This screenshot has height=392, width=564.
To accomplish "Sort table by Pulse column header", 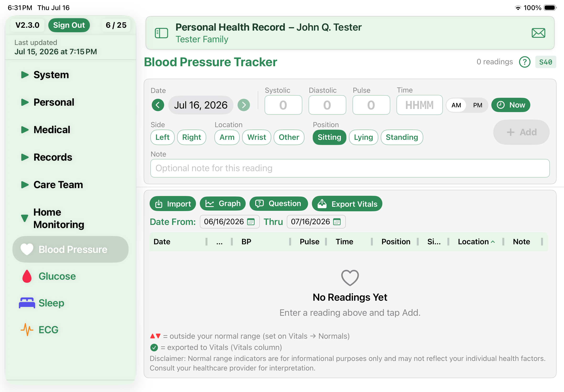I will (309, 242).
